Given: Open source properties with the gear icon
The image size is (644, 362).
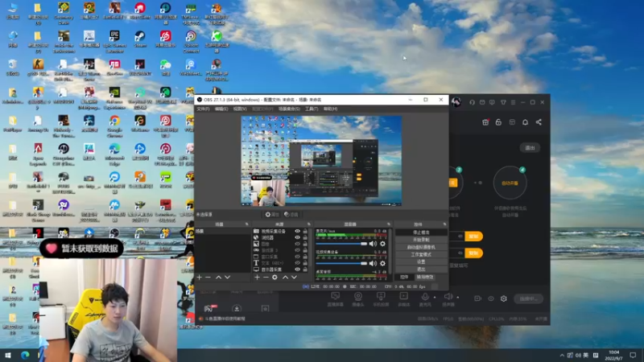Looking at the screenshot, I should pos(275,278).
